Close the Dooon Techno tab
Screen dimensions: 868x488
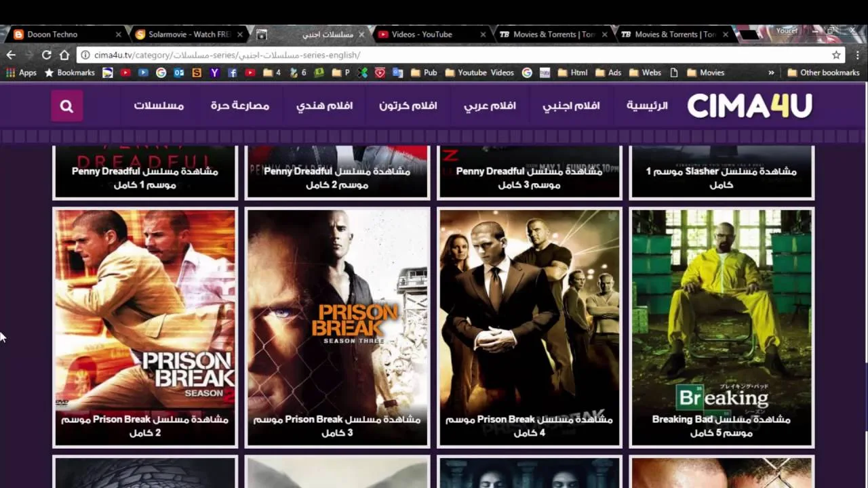[x=118, y=34]
